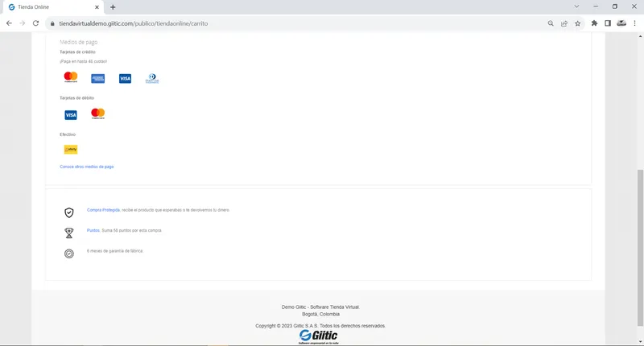Click the Tarjetas de crédito label
644x346 pixels.
77,52
